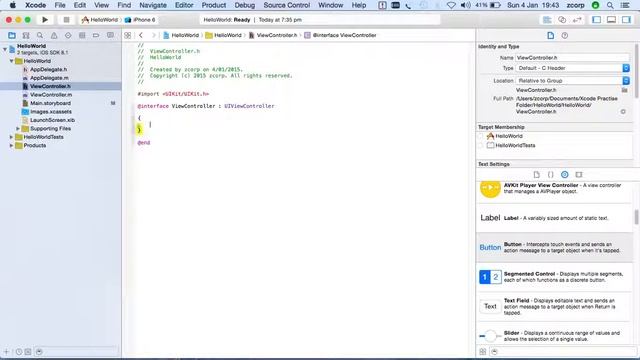Image resolution: width=640 pixels, height=360 pixels.
Task: Open the Debug navigator
Action: pos(82,36)
